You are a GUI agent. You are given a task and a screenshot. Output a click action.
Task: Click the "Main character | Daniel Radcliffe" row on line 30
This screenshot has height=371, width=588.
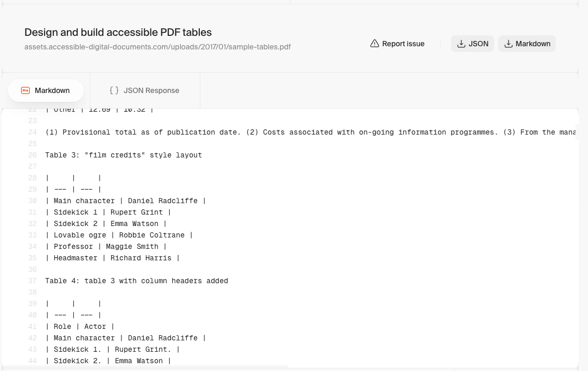(126, 201)
